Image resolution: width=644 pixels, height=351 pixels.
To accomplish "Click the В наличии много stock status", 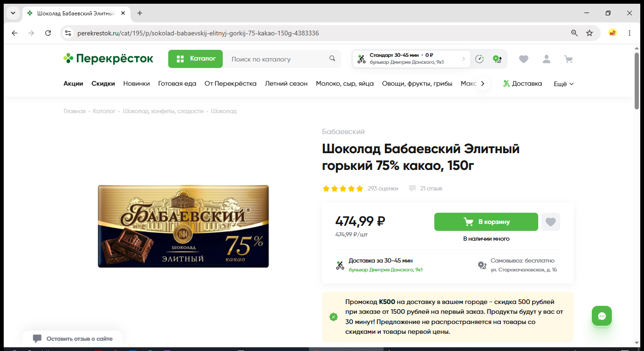I will coord(486,239).
